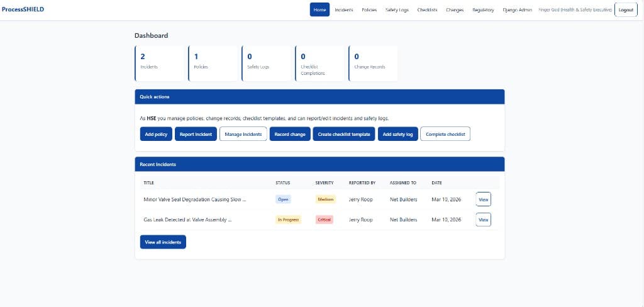Image resolution: width=644 pixels, height=307 pixels.
Task: Click View all incidents button
Action: point(163,242)
